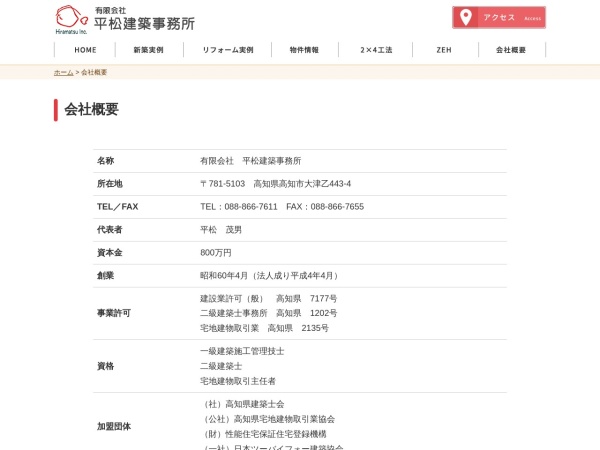The height and width of the screenshot is (450, 600).
Task: Click the 加盟団体 row label
Action: pyautogui.click(x=114, y=426)
